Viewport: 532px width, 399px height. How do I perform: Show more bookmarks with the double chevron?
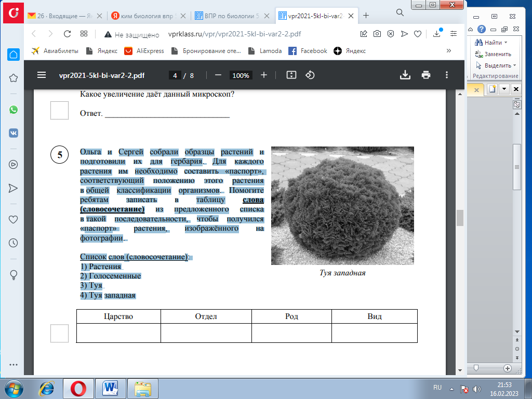tap(449, 50)
